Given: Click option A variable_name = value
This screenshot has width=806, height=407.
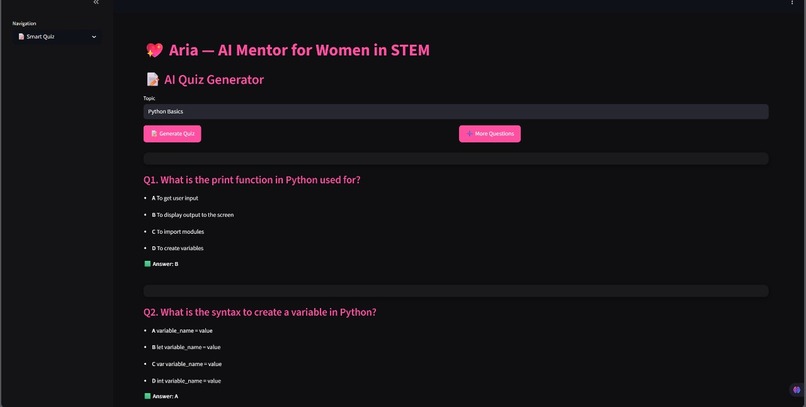Looking at the screenshot, I should 182,331.
